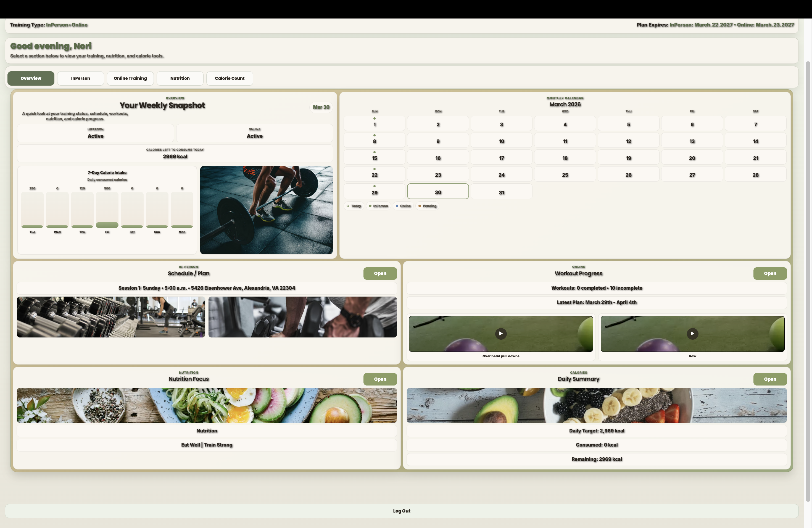812x528 pixels.
Task: Open the Workout Progress panel
Action: pyautogui.click(x=770, y=273)
